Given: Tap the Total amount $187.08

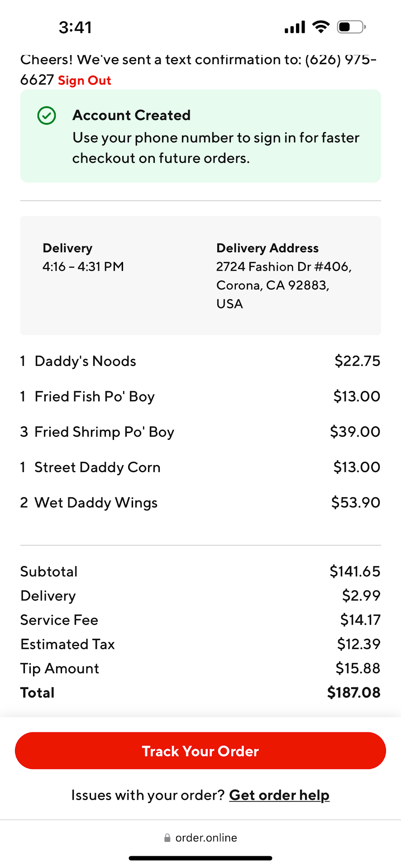Looking at the screenshot, I should click(353, 693).
